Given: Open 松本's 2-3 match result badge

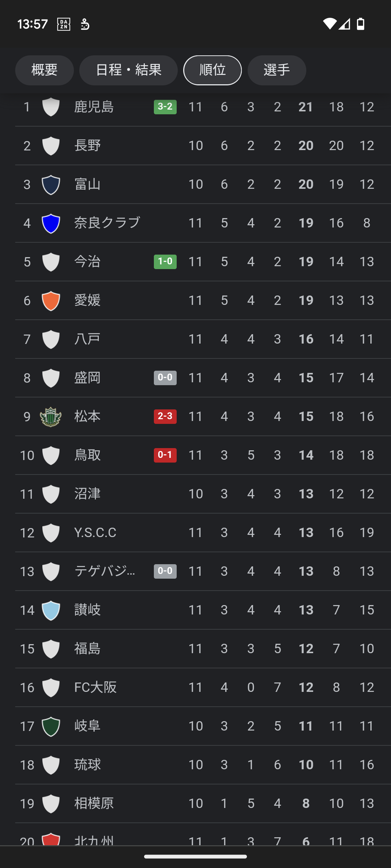Looking at the screenshot, I should [x=165, y=416].
